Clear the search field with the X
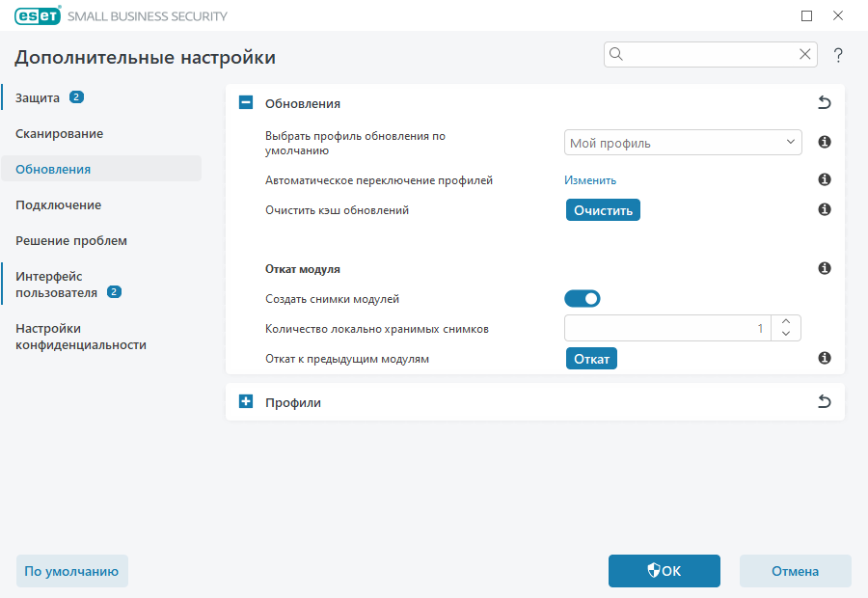Screen dimensions: 868x598 click(805, 54)
